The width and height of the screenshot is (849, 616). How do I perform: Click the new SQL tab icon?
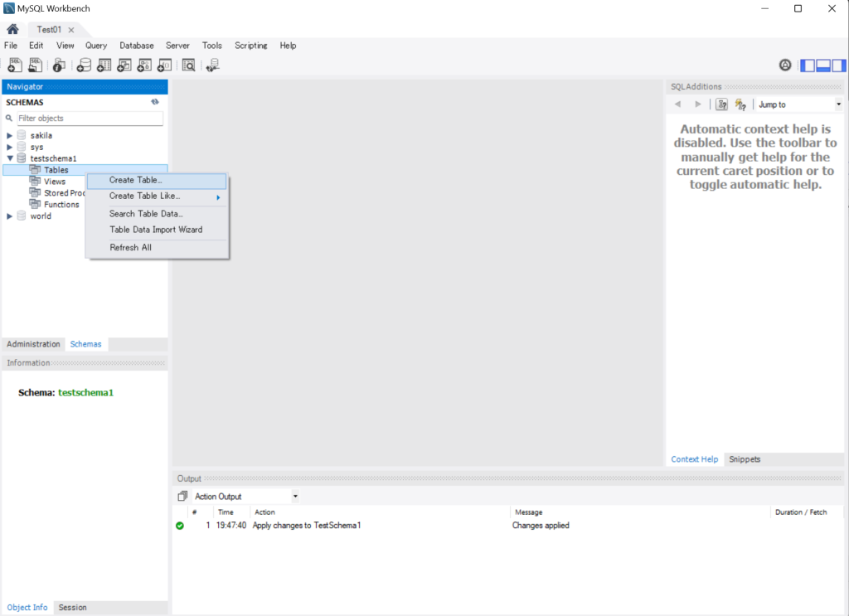pos(15,65)
